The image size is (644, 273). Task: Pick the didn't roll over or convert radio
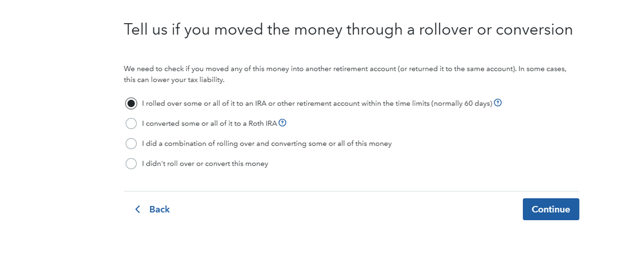[131, 164]
